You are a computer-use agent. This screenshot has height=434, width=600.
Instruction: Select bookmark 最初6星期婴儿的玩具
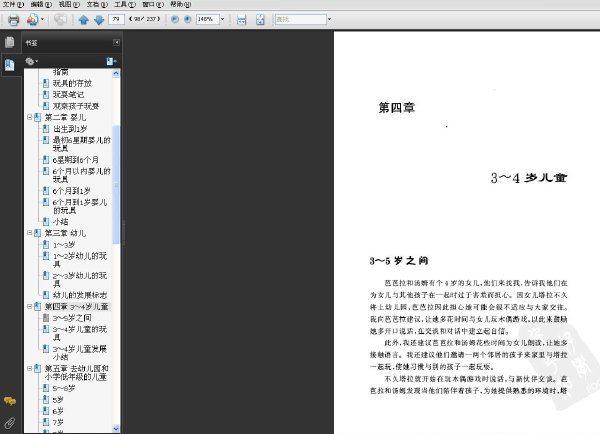(82, 144)
